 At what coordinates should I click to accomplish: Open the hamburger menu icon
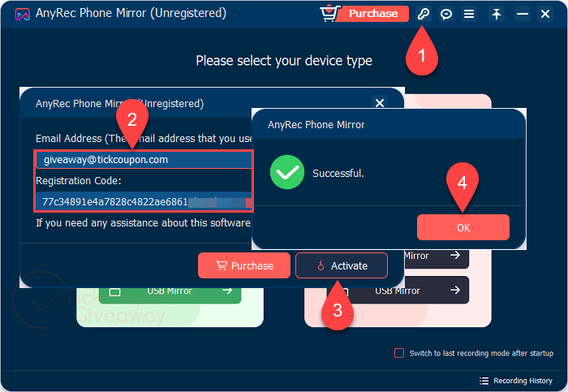point(469,14)
